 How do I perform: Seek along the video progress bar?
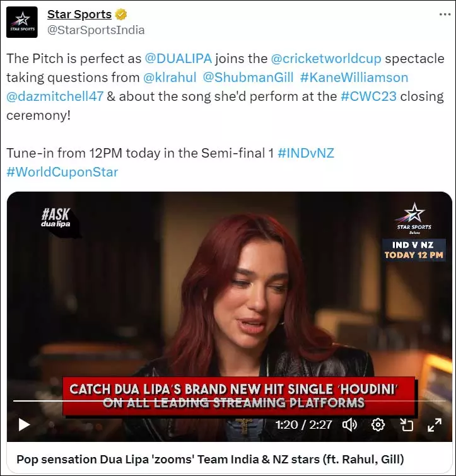tap(229, 401)
